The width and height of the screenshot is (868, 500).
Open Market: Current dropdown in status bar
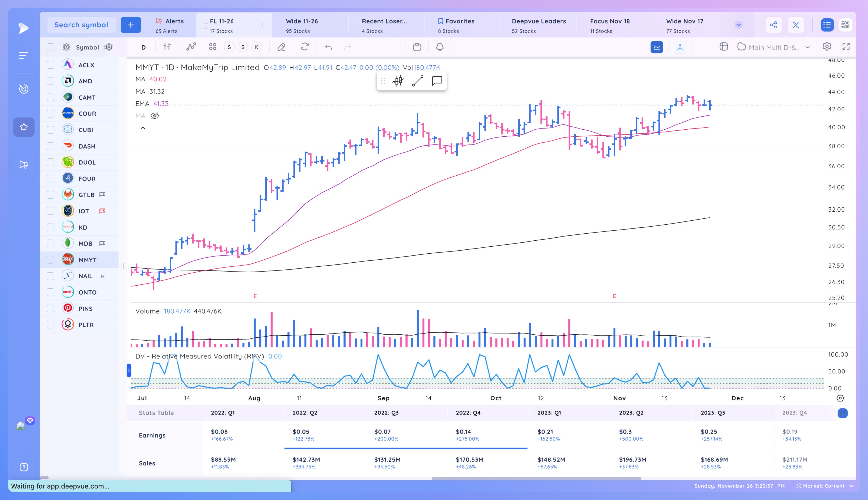tap(825, 486)
